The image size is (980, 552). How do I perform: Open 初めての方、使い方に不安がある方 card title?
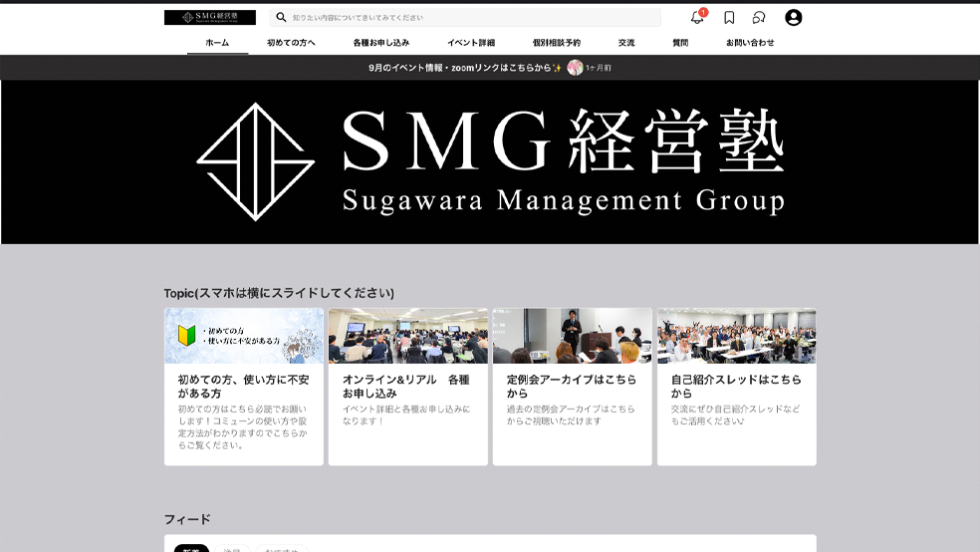[244, 387]
